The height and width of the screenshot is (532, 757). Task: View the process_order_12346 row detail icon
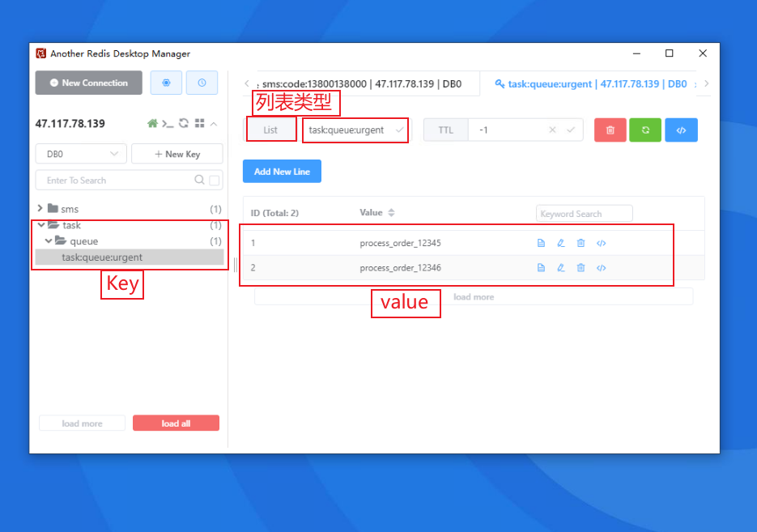(541, 267)
